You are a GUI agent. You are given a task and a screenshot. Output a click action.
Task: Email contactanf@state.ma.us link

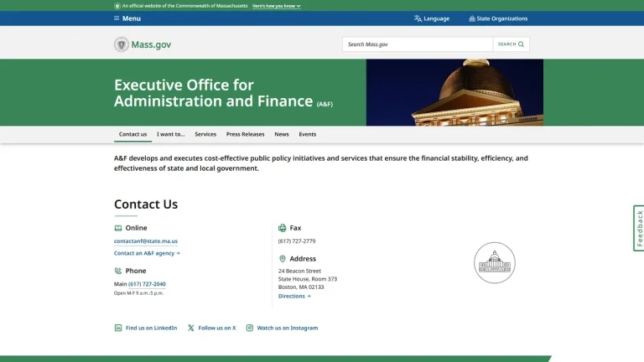tap(146, 241)
